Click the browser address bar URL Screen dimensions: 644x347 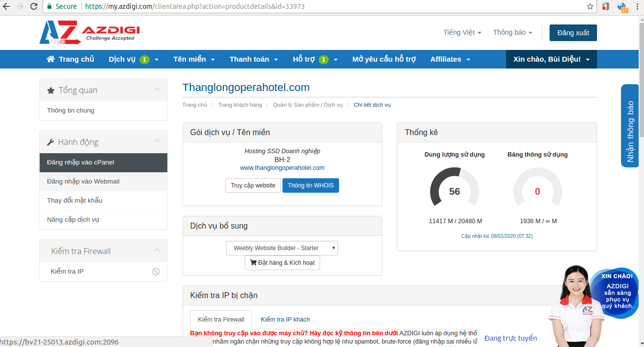[x=195, y=6]
